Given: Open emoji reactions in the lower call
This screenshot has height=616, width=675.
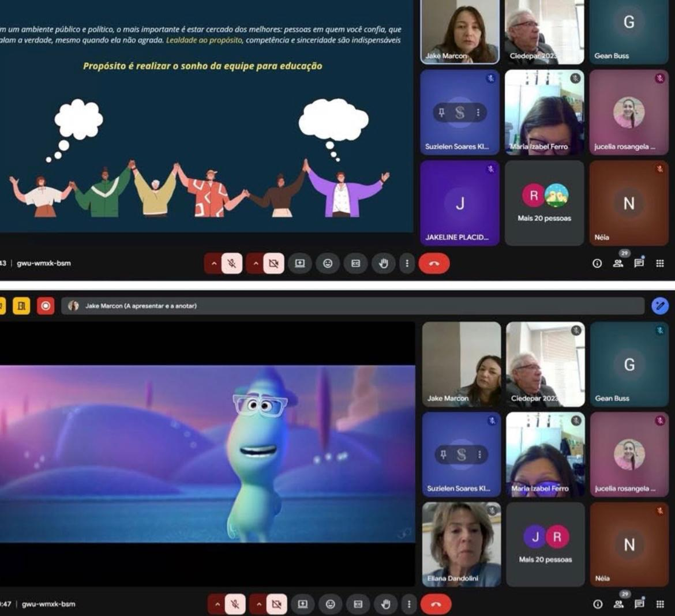Looking at the screenshot, I should point(330,604).
